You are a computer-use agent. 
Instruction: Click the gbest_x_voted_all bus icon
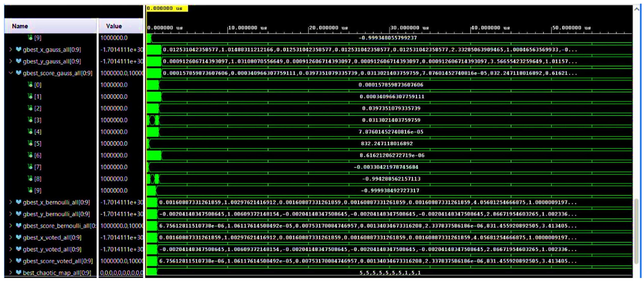[19, 237]
